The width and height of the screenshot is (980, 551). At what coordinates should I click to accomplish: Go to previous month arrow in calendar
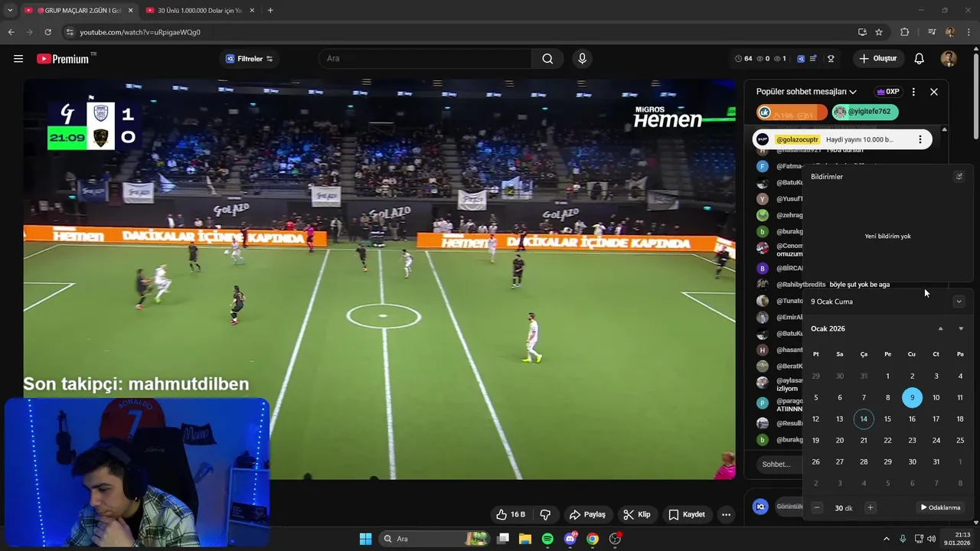941,329
